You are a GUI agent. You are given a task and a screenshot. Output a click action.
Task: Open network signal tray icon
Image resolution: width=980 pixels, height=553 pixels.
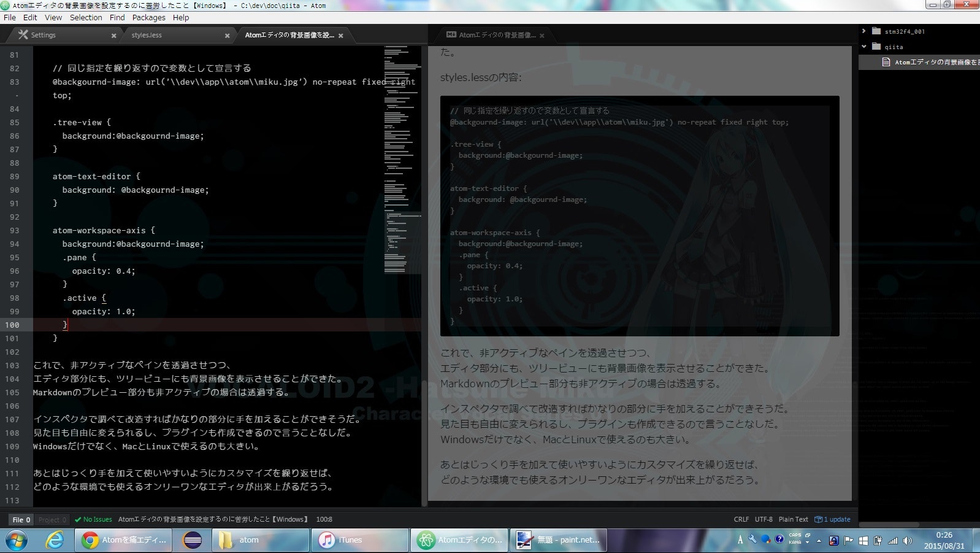tap(893, 541)
